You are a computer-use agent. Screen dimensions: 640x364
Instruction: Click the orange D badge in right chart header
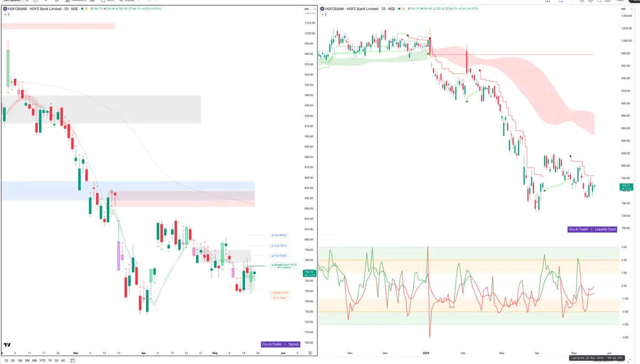403,9
